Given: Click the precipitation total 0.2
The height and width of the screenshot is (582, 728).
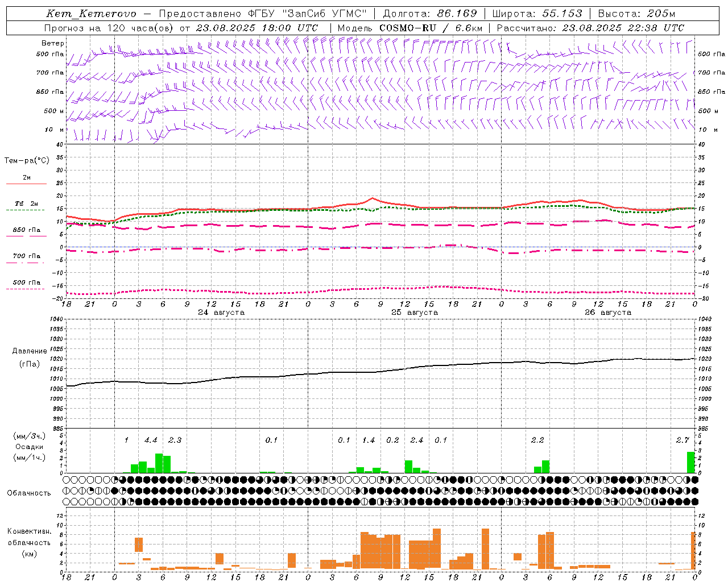Looking at the screenshot, I should [392, 440].
